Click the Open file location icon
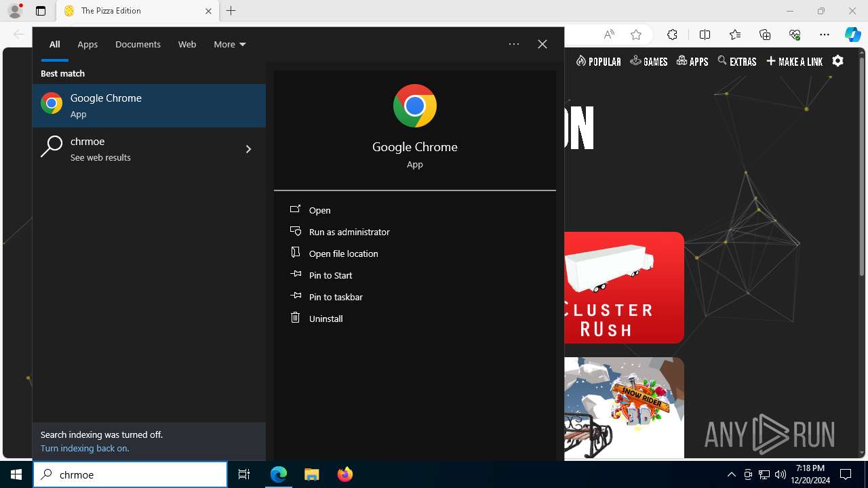 [295, 252]
